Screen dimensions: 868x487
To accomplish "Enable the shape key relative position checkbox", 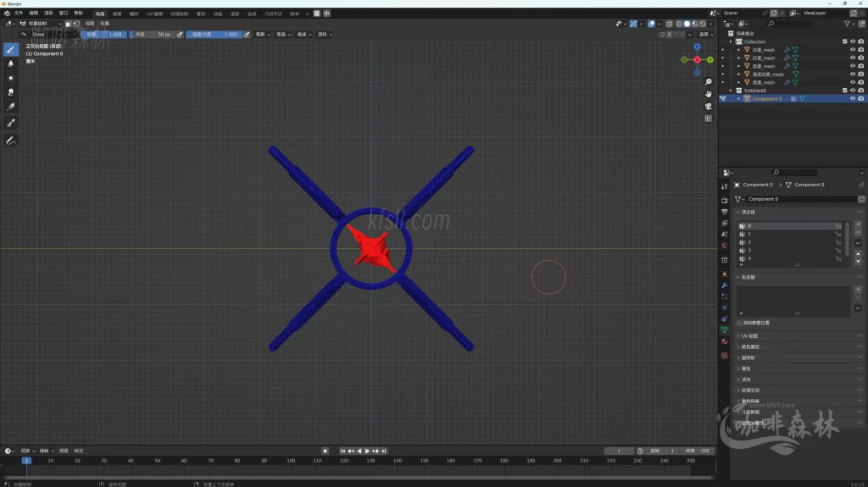I will tap(739, 323).
